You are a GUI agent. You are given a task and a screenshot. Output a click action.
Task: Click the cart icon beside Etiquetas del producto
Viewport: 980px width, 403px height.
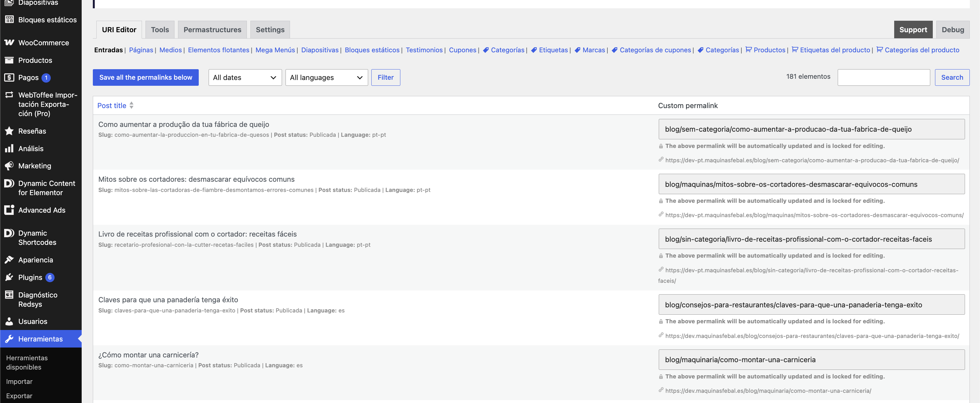pos(795,50)
